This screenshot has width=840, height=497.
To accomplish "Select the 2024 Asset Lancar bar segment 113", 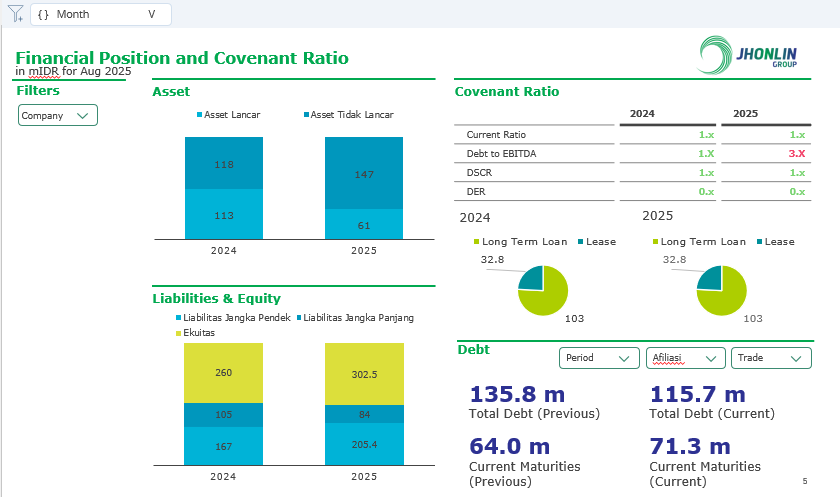I will 224,214.
